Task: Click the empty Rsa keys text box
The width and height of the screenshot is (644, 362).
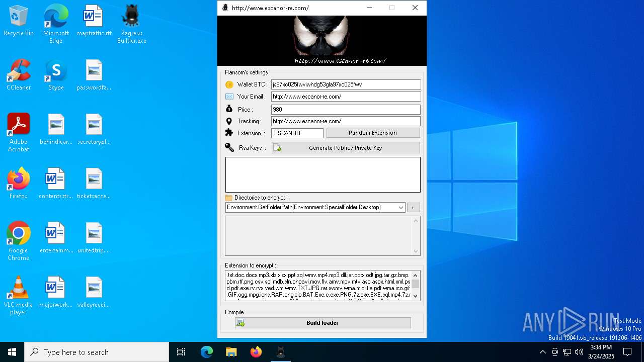Action: pyautogui.click(x=323, y=174)
